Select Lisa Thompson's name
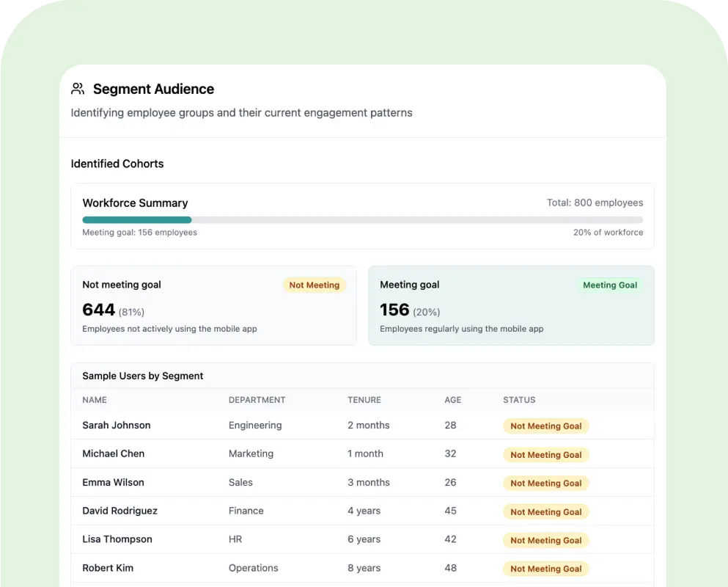 pyautogui.click(x=117, y=539)
